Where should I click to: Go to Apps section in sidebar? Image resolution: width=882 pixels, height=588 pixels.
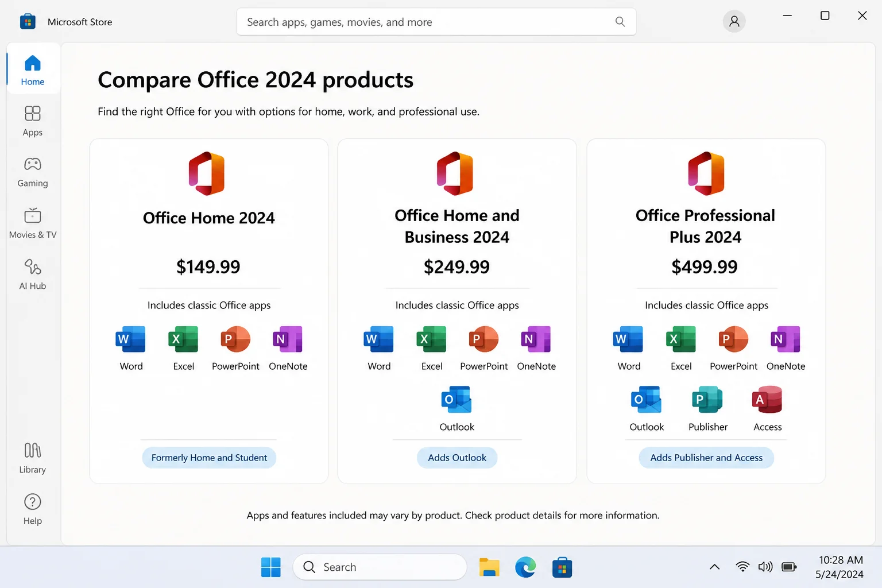(33, 121)
